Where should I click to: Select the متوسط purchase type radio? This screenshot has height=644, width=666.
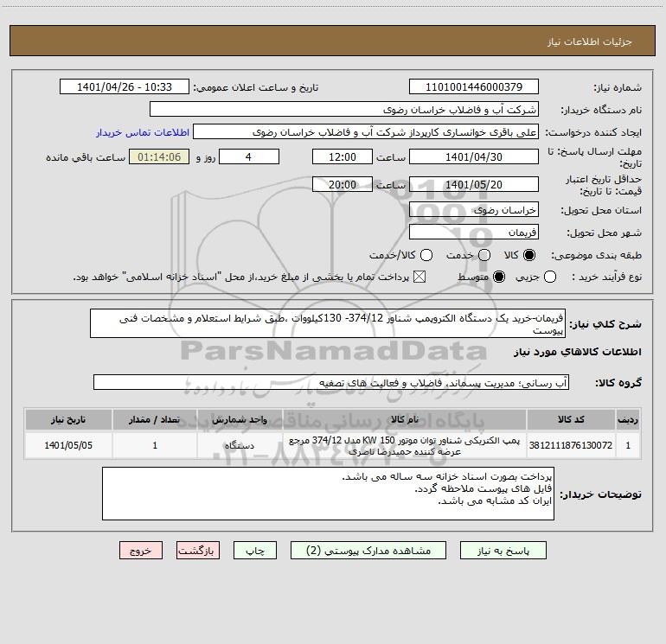(x=499, y=277)
